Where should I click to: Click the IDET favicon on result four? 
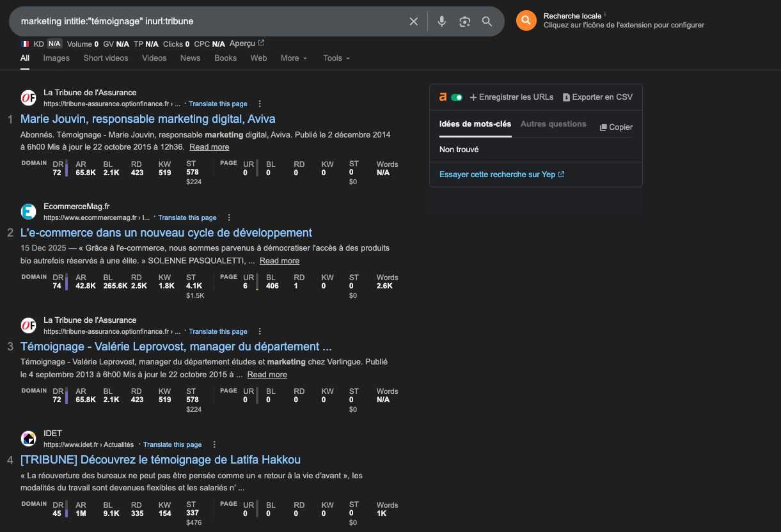click(x=28, y=438)
